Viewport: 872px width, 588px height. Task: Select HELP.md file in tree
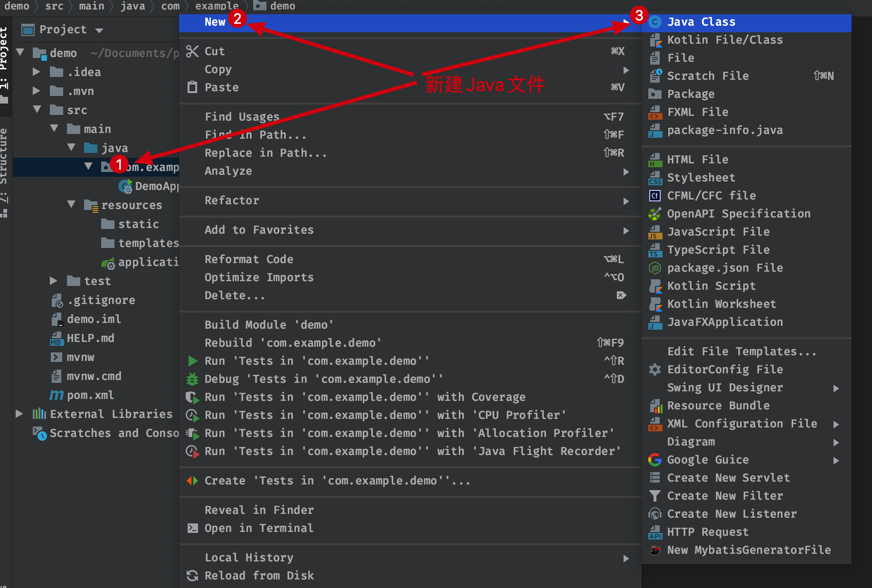tap(90, 338)
